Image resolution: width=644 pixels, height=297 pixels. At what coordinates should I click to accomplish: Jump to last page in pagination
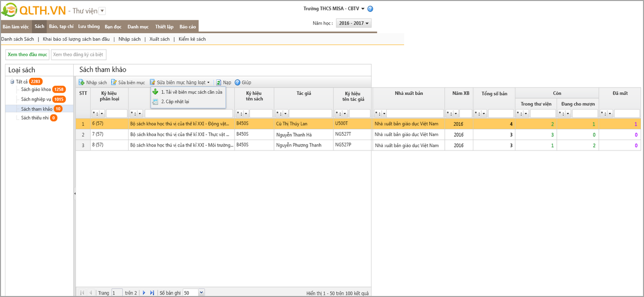coord(152,293)
